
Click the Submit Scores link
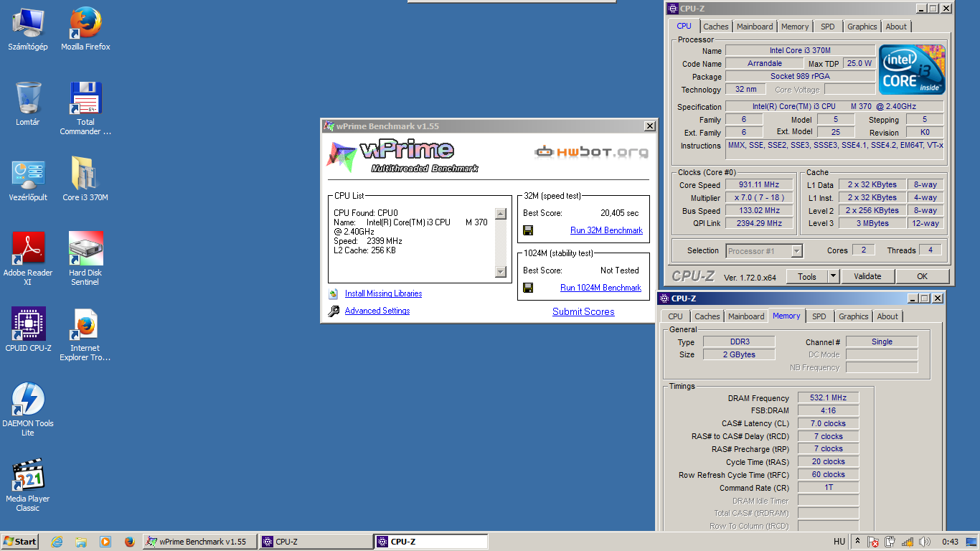pos(583,311)
